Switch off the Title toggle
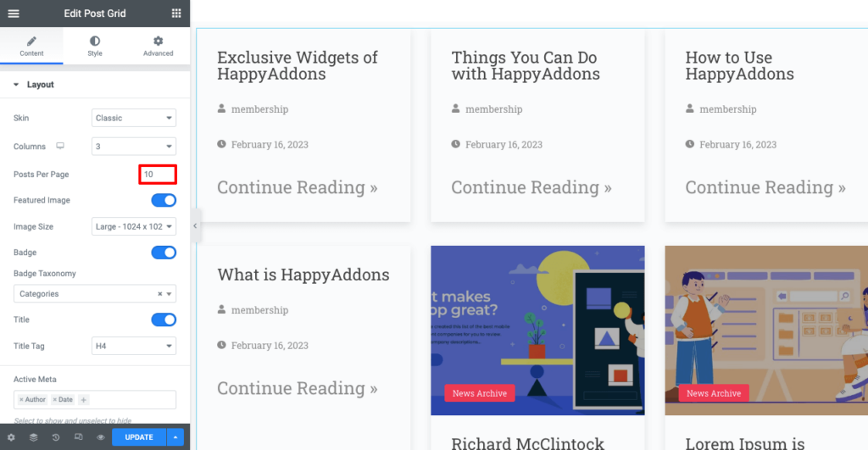This screenshot has height=450, width=868. point(164,319)
